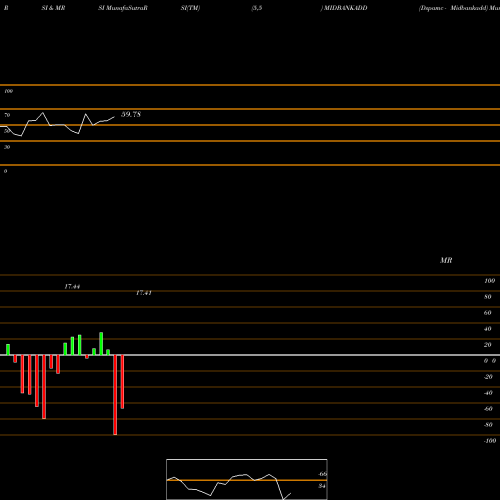Click the 34 label in mini chart
The height and width of the screenshot is (500, 500).
click(x=322, y=486)
